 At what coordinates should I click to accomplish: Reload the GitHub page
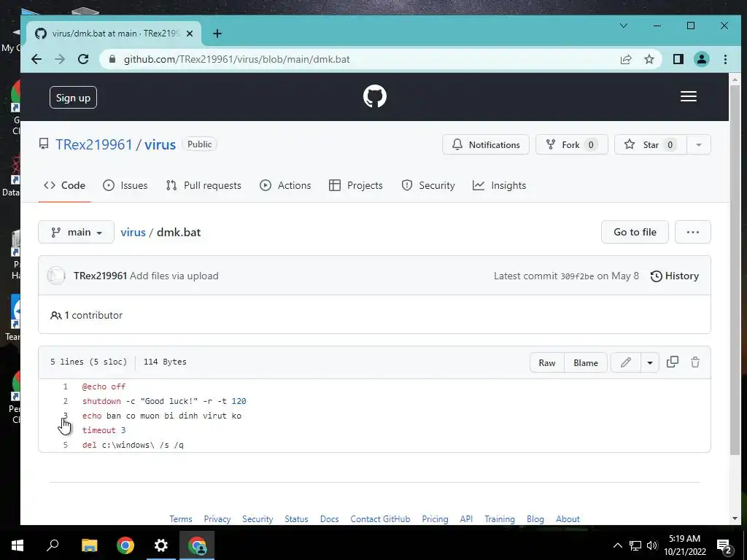pos(83,59)
